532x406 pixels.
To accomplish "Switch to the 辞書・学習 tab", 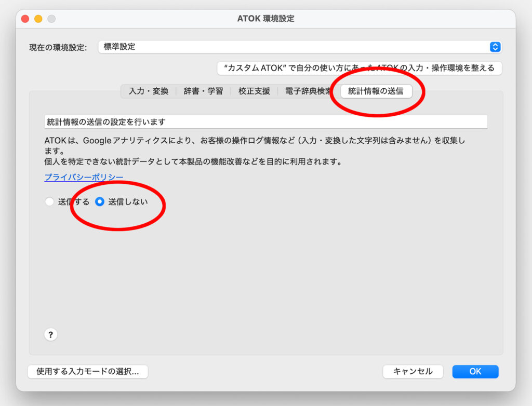I will (203, 91).
